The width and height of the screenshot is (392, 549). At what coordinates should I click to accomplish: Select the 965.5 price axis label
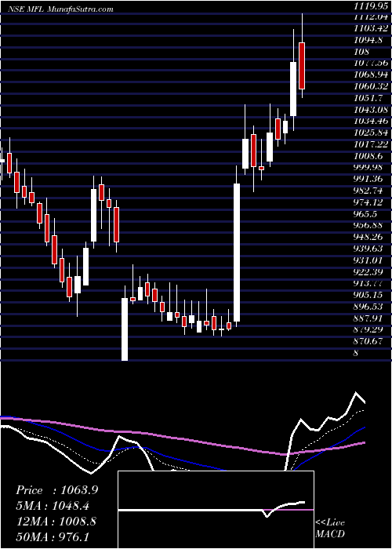coord(367,213)
